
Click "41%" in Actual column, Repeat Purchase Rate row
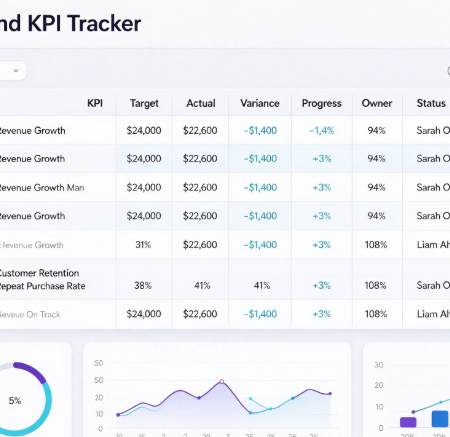pos(202,285)
